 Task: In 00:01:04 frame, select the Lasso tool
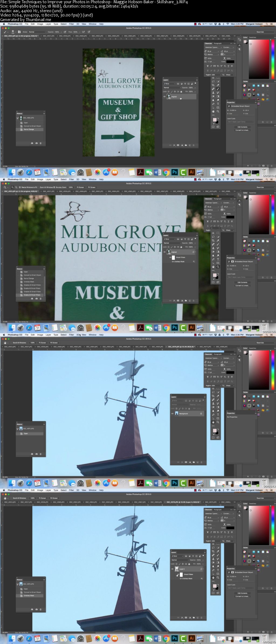click(213, 81)
